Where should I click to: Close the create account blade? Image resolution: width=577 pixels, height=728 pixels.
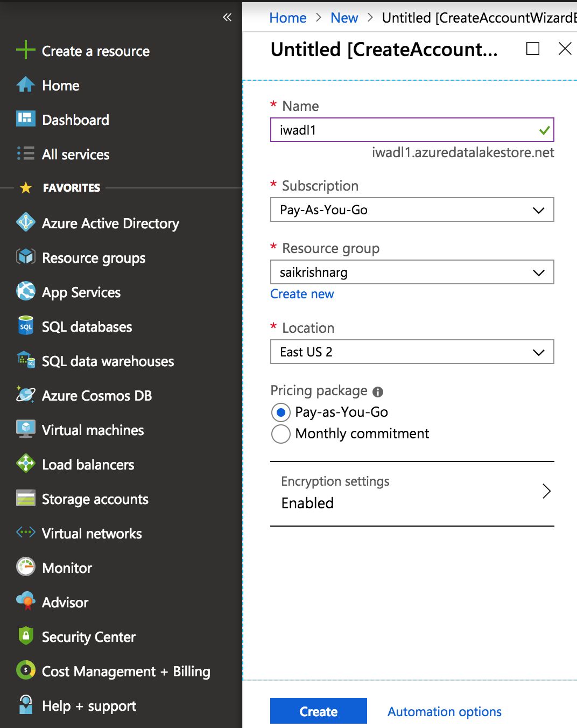[565, 49]
